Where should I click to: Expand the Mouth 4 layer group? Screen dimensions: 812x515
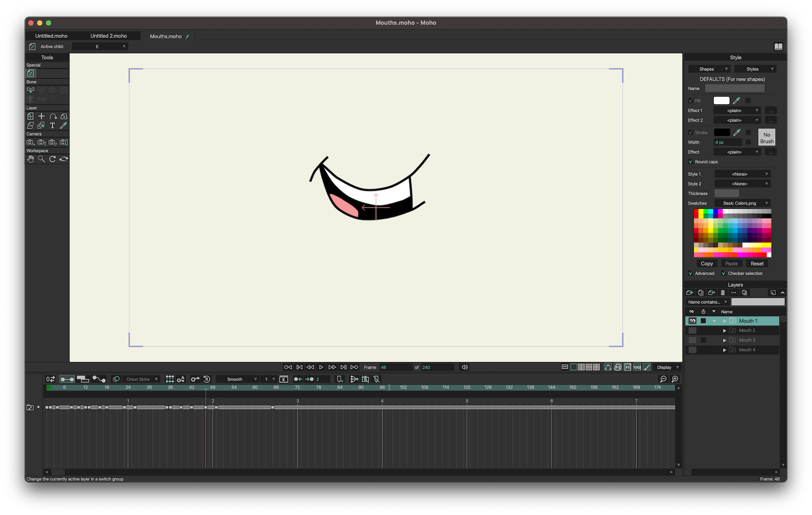pyautogui.click(x=724, y=350)
